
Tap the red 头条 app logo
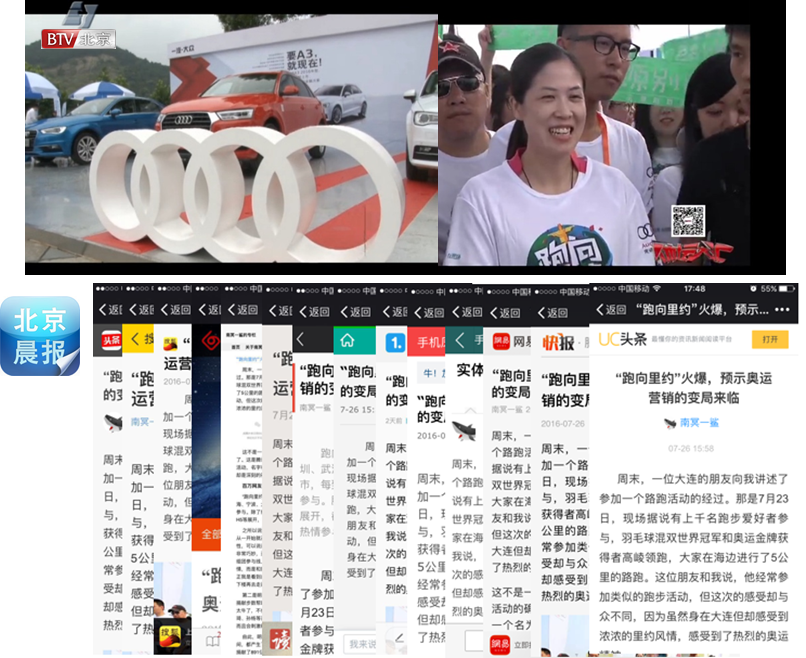111,340
